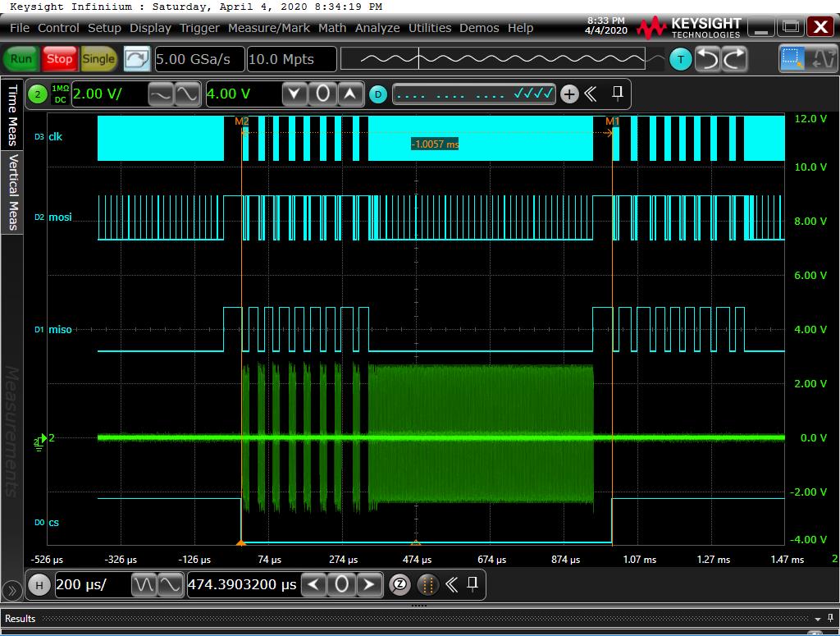Toggle the horizontal 'H' button

38,585
